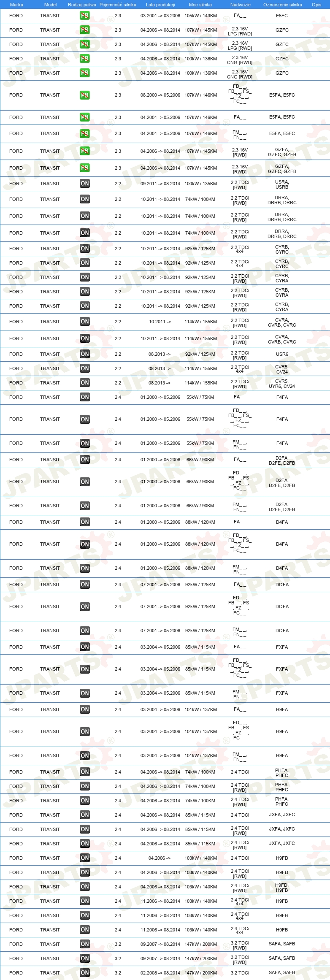
Task: Select the engine code cell CVR5, CV24
Action: click(282, 369)
